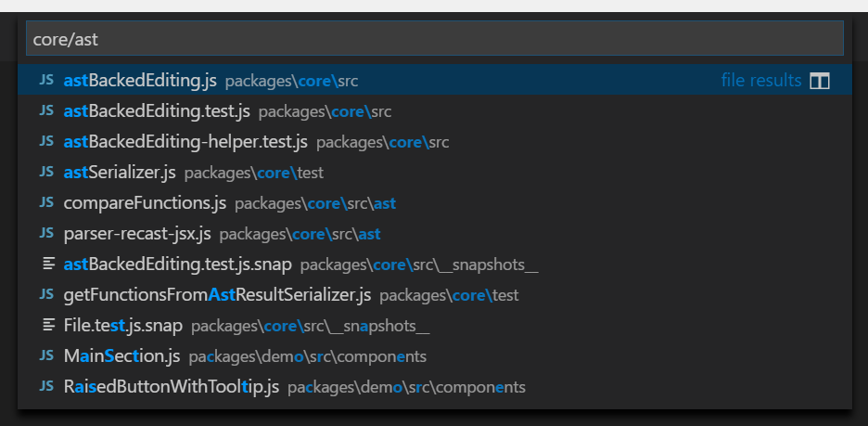Image resolution: width=868 pixels, height=426 pixels.
Task: Click the core/ast search input field
Action: click(435, 39)
